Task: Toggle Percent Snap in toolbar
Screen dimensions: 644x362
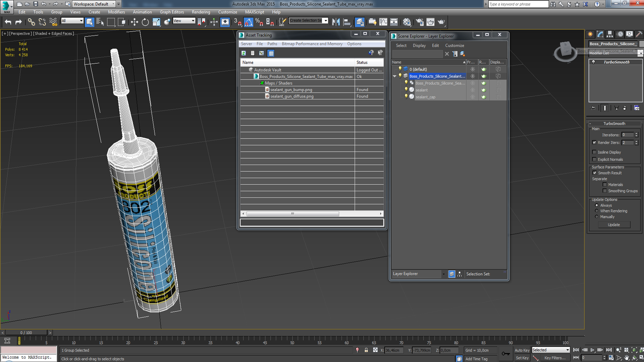Action: tap(259, 22)
